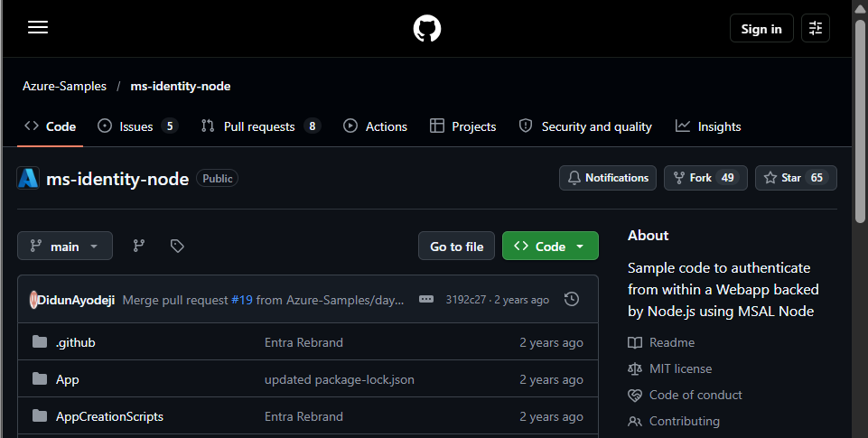Screen dimensions: 868x438
Task: Click the fork count 49
Action: pos(728,178)
